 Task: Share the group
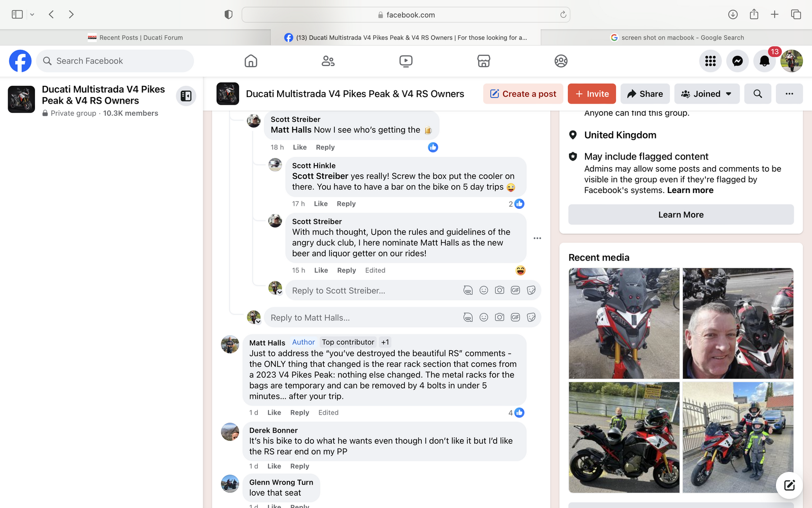(x=645, y=94)
